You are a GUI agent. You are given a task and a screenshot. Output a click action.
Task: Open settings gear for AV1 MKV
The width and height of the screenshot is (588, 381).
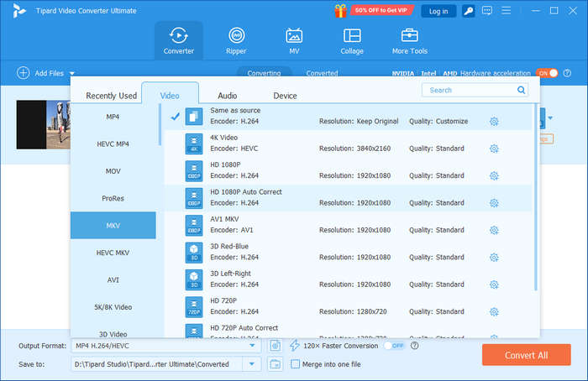[494, 230]
